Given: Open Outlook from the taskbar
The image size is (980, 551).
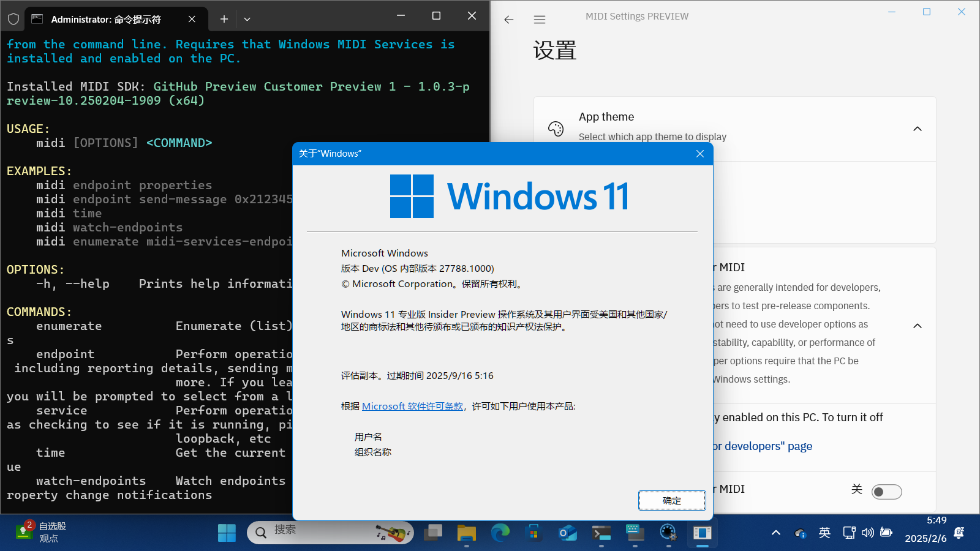Looking at the screenshot, I should point(568,533).
